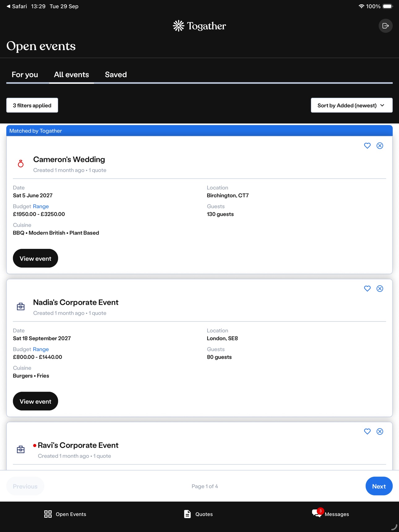
Task: Click the Togather logo
Action: click(x=199, y=26)
